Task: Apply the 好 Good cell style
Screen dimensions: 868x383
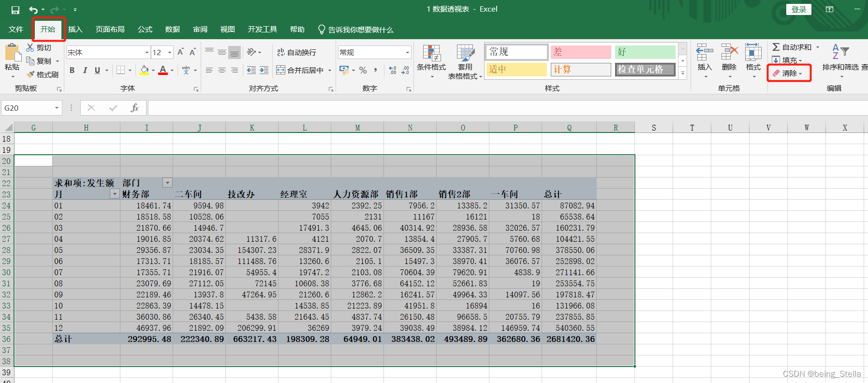Action: [x=645, y=52]
